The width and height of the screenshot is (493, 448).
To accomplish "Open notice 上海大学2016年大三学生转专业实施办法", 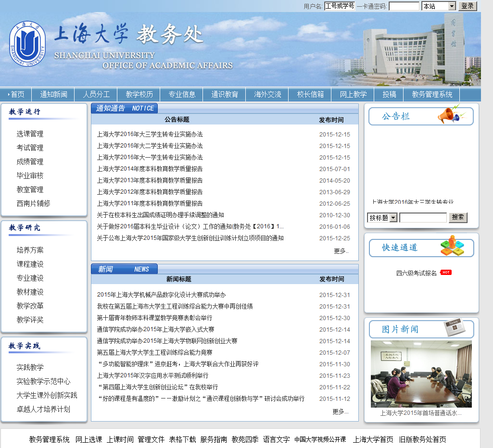I will (x=150, y=134).
